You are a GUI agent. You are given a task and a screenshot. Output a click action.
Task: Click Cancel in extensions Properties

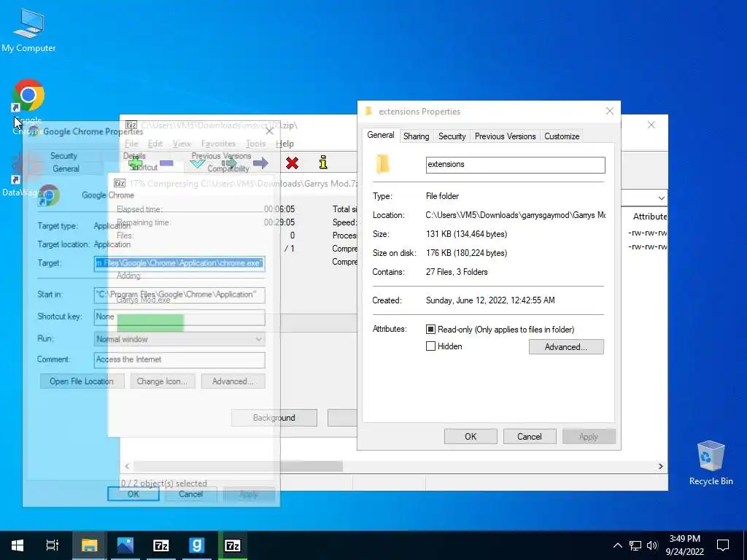click(530, 437)
